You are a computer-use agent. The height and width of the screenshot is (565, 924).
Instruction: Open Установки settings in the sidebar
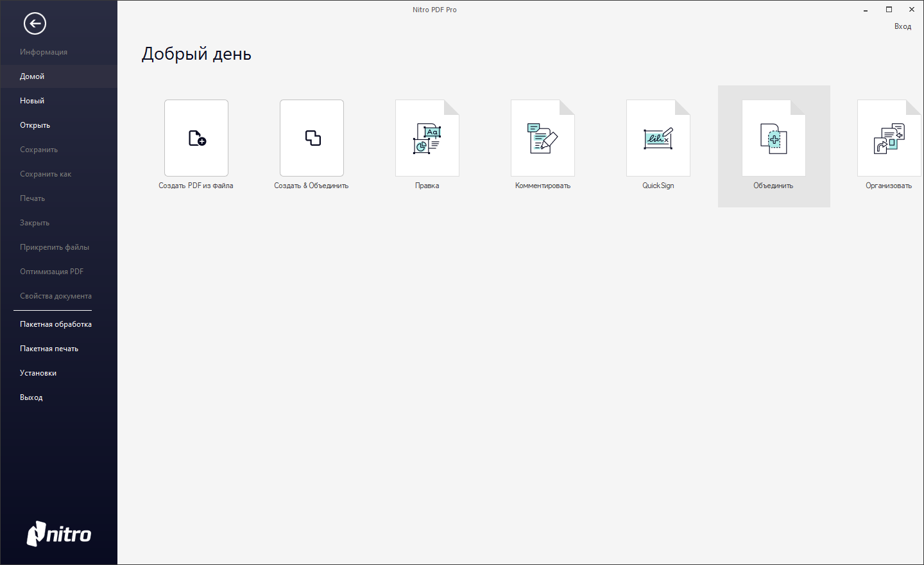[58, 373]
